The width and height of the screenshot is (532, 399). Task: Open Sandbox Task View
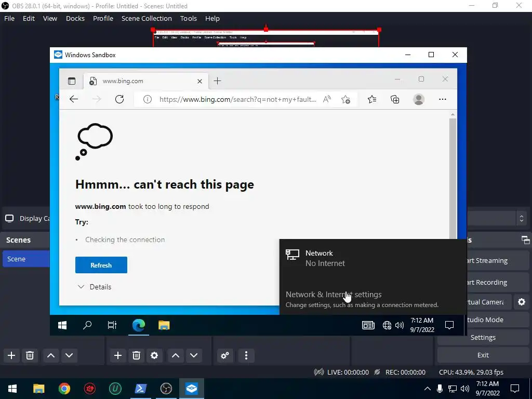pyautogui.click(x=112, y=325)
